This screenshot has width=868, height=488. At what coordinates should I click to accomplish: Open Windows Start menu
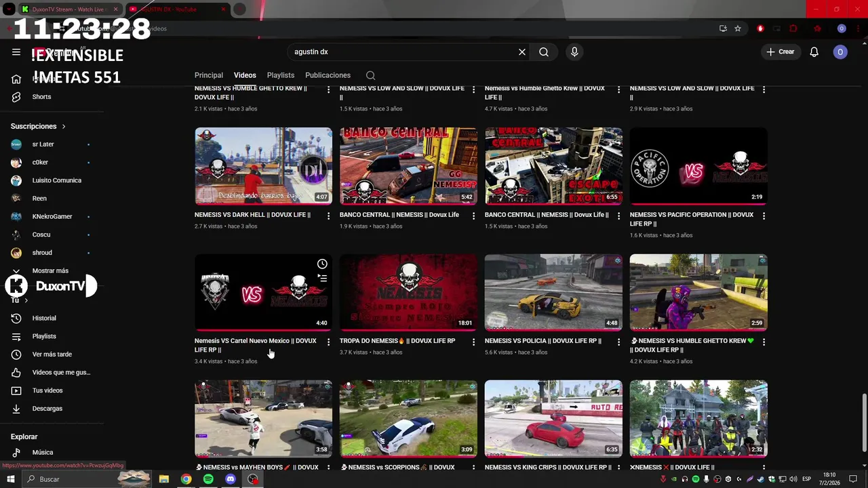pos(10,479)
